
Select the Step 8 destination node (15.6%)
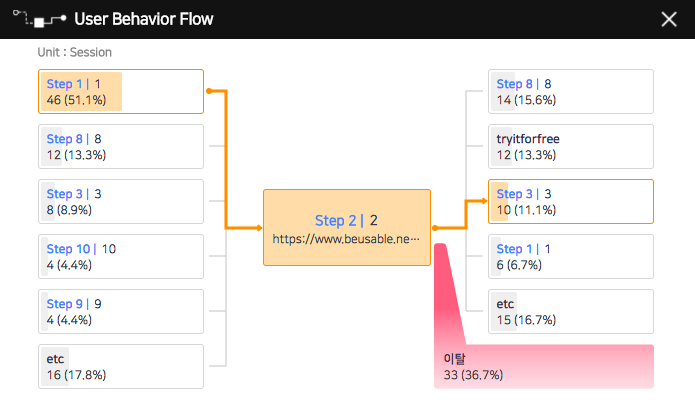(x=571, y=91)
